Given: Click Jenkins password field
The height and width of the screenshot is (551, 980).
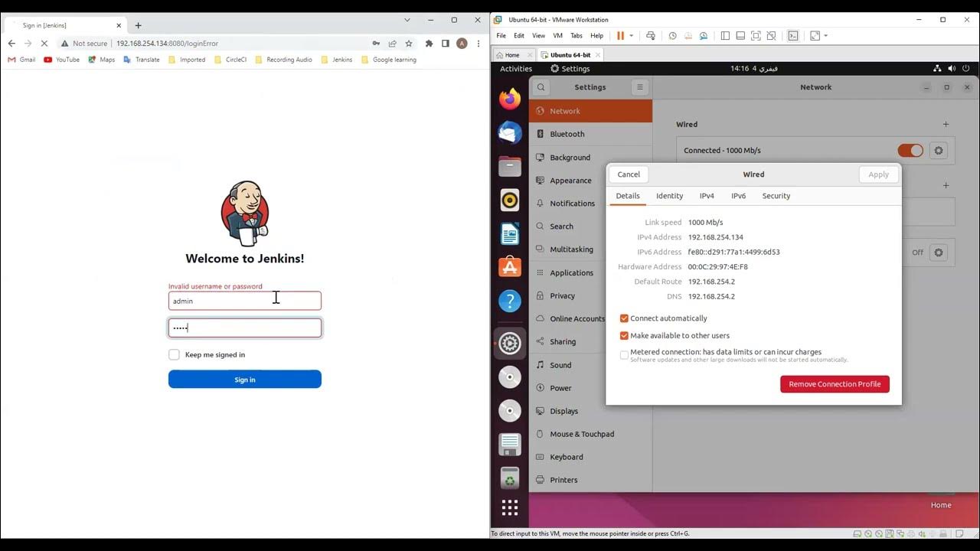Looking at the screenshot, I should pyautogui.click(x=245, y=328).
